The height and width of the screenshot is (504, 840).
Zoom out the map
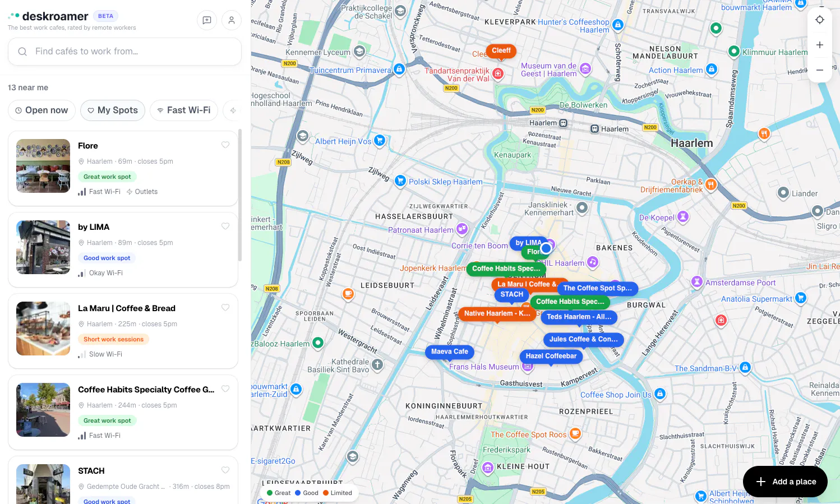pyautogui.click(x=820, y=70)
